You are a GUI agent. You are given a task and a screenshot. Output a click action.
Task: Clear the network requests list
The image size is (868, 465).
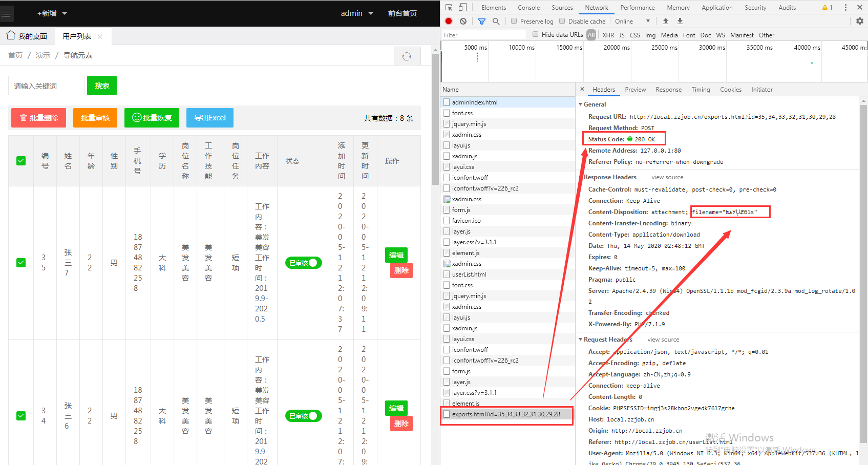tap(462, 21)
